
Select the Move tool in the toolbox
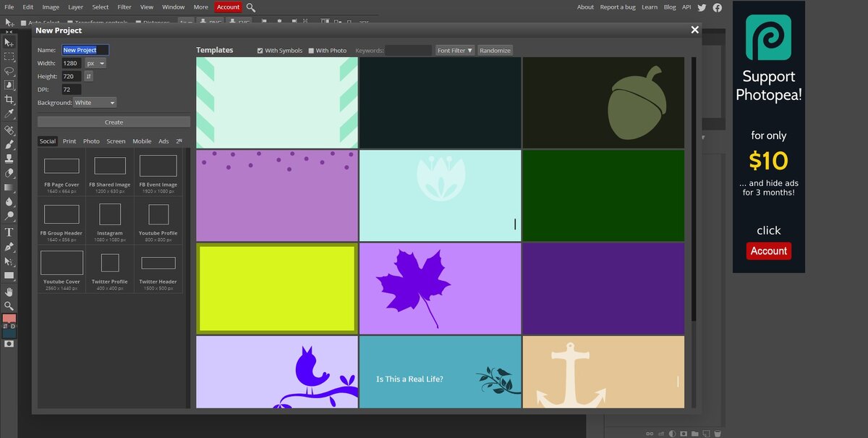coord(9,43)
